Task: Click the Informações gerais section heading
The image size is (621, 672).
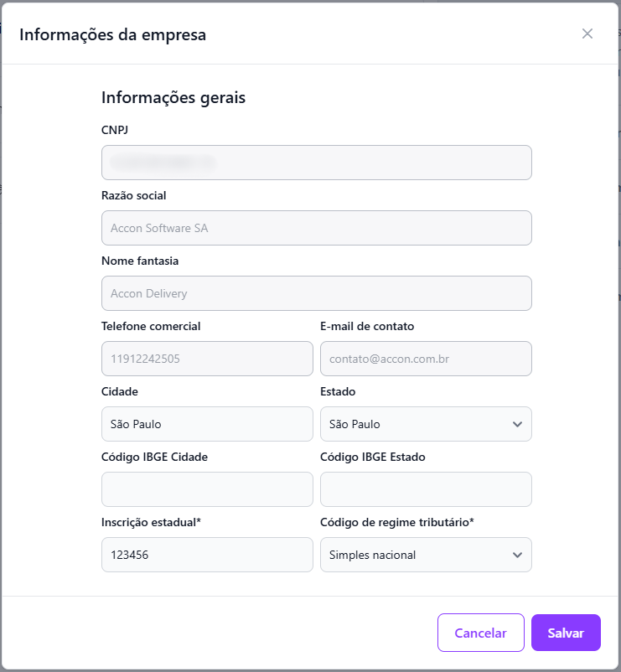Action: pos(173,97)
